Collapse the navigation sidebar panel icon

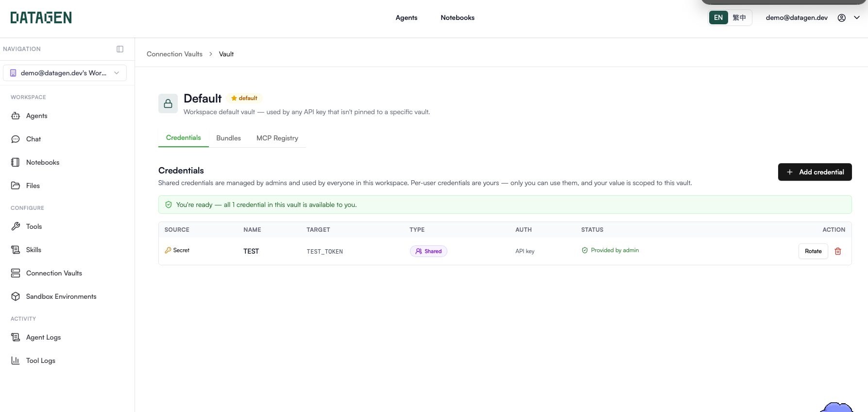[120, 49]
